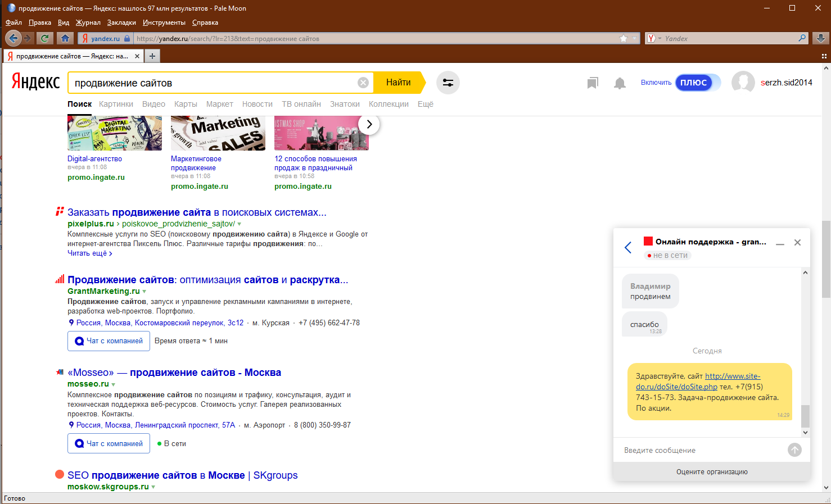
Task: Click the skgroups orange favicon in the results
Action: 60,474
